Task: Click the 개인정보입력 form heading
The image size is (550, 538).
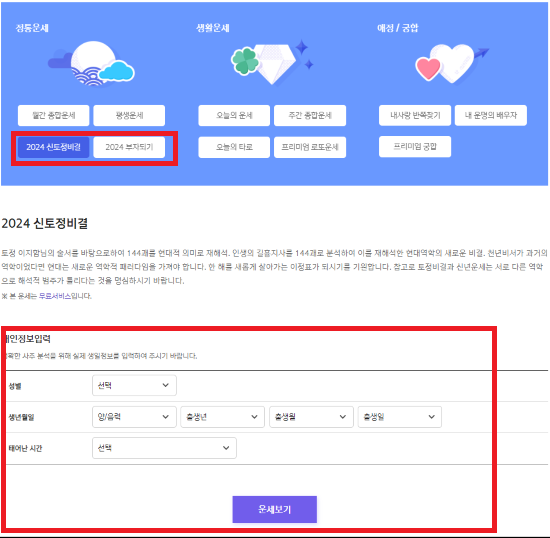Action: point(28,339)
